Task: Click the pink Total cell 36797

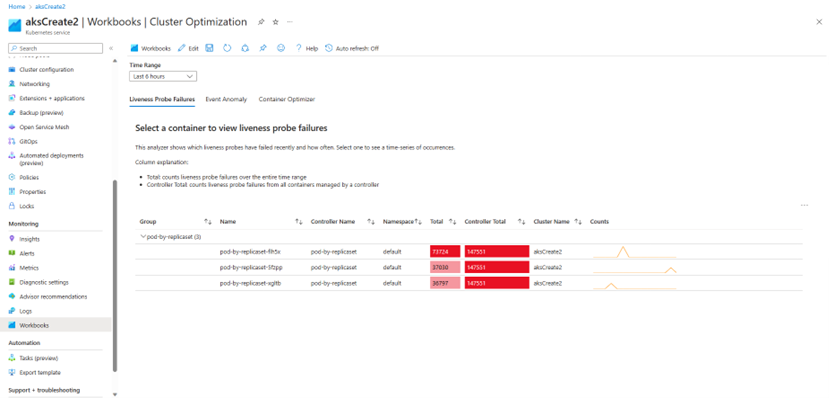Action: click(445, 283)
